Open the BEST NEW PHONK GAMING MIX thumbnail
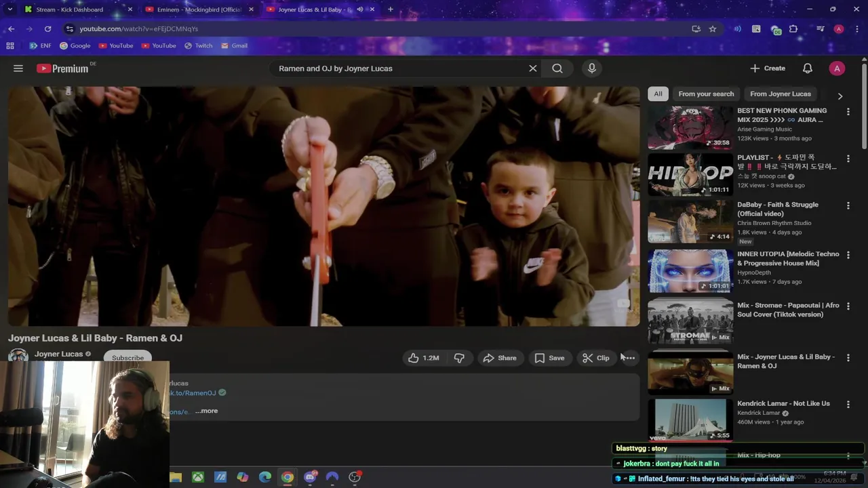The width and height of the screenshot is (868, 488). click(690, 127)
